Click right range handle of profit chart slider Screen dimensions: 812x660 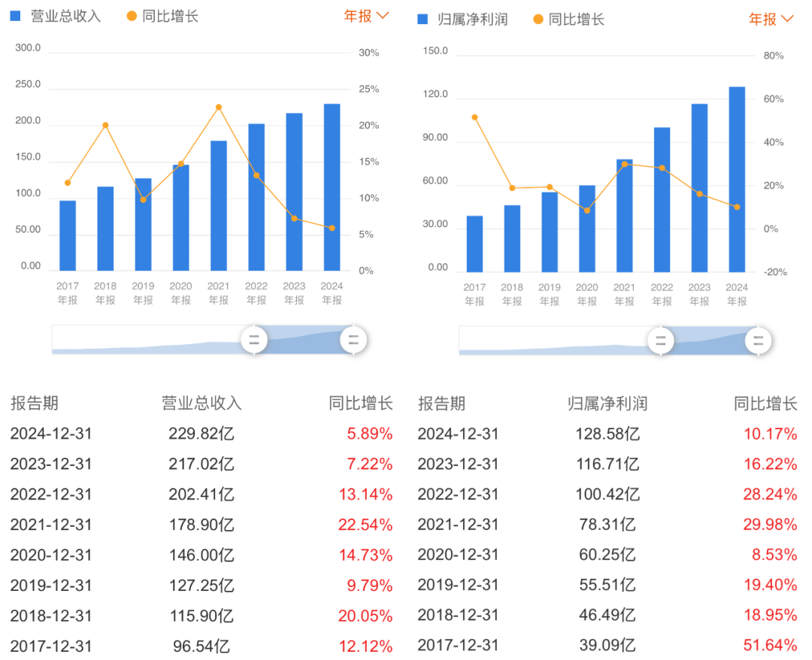pyautogui.click(x=759, y=341)
